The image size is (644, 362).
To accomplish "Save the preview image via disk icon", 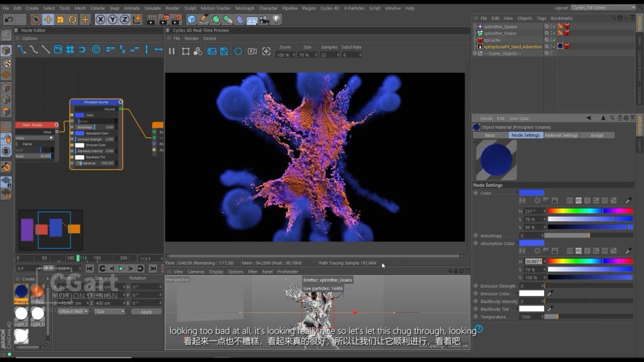I will (x=224, y=52).
